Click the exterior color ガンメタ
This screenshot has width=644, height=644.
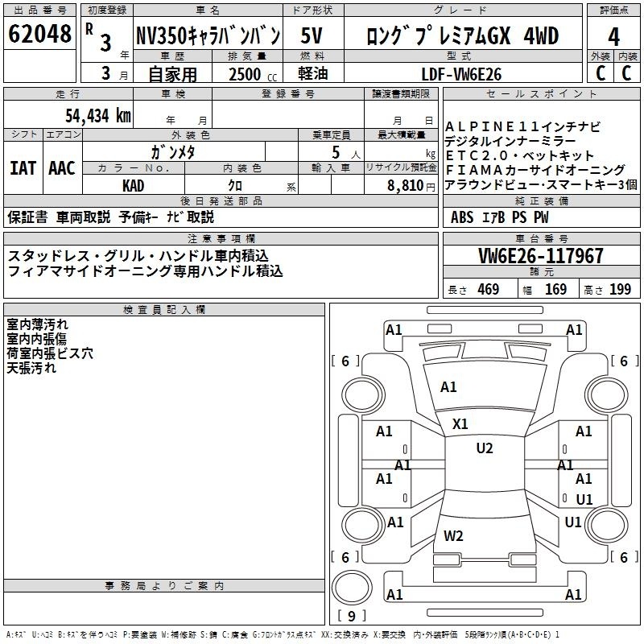pos(172,151)
